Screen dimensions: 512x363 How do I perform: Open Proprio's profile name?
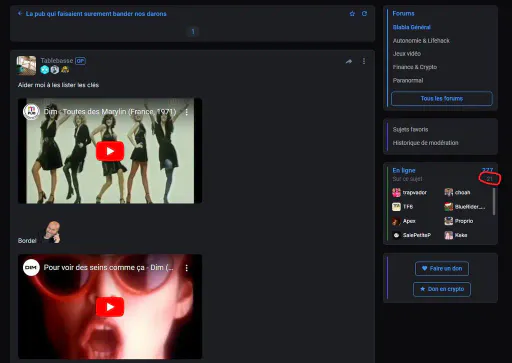click(464, 221)
